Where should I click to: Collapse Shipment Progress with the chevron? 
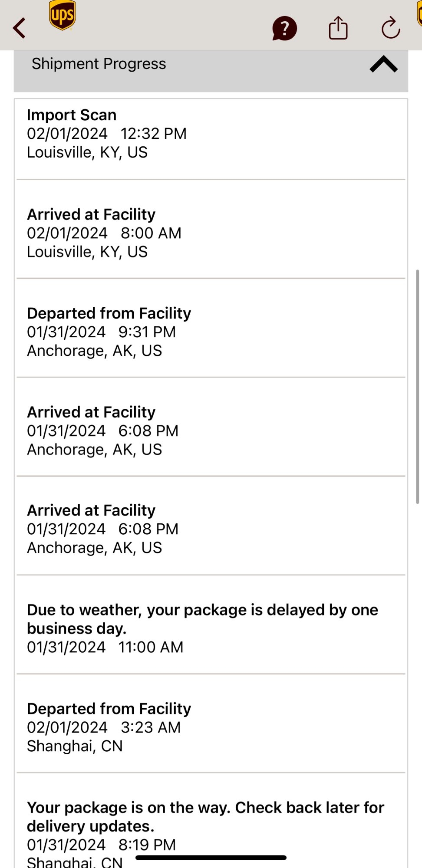tap(383, 64)
